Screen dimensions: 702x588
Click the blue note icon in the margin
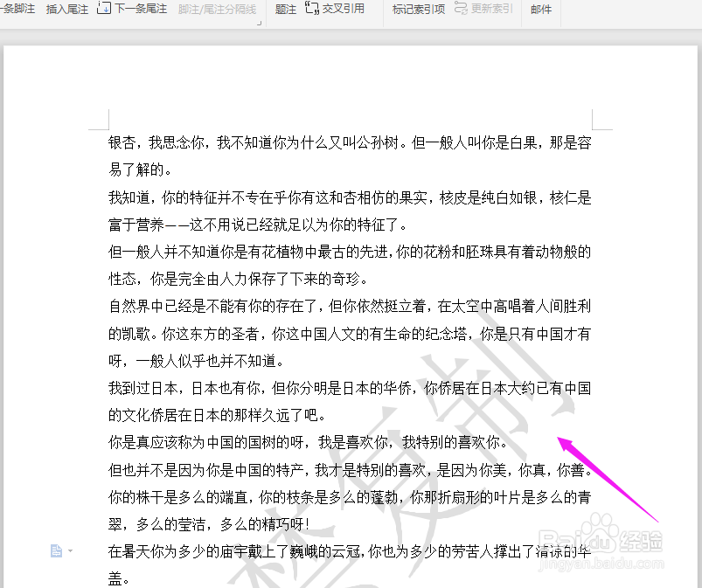(x=55, y=550)
